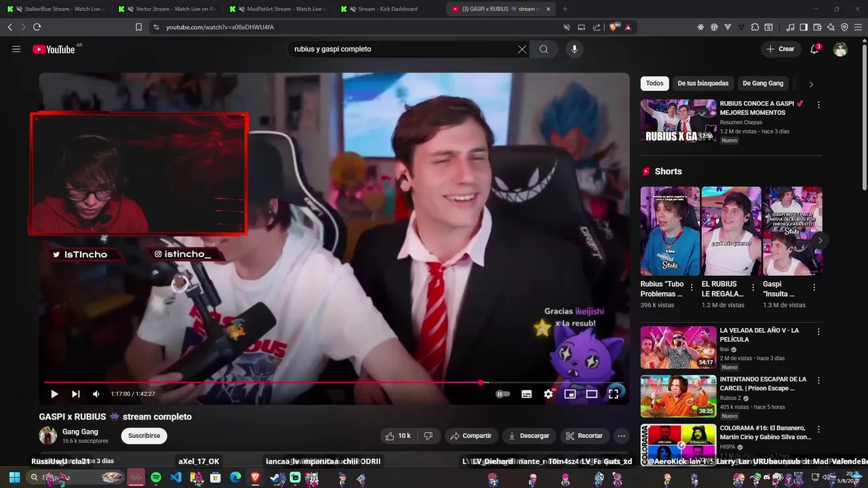Download the video with Descargar
The height and width of the screenshot is (488, 868).
click(529, 436)
